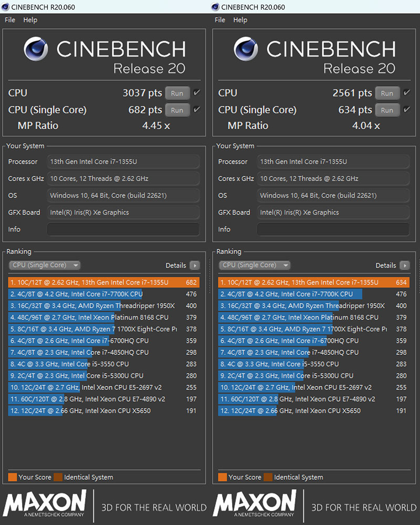Expand Details arrow in right window ranking

coord(405,266)
